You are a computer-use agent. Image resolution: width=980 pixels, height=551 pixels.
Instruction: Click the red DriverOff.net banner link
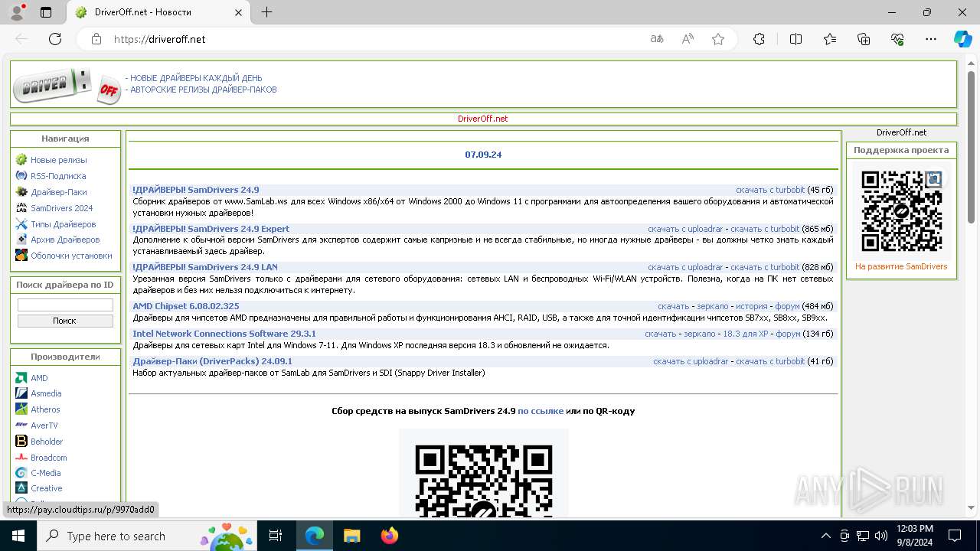pyautogui.click(x=483, y=119)
